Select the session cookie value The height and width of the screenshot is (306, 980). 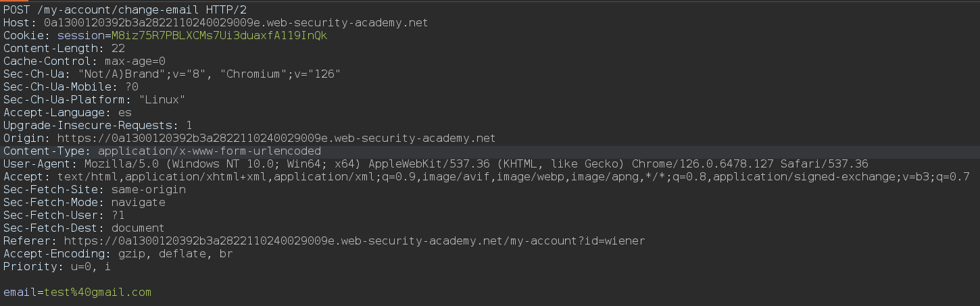pyautogui.click(x=220, y=36)
